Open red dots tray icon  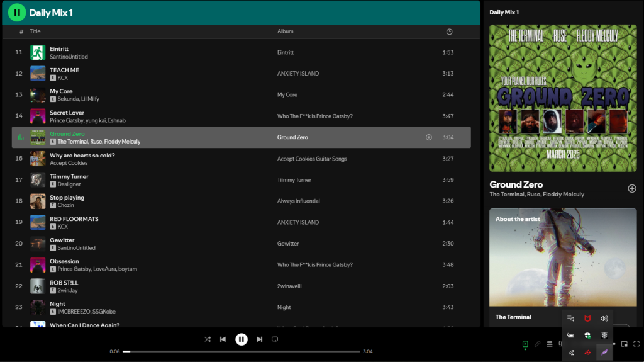click(x=587, y=353)
